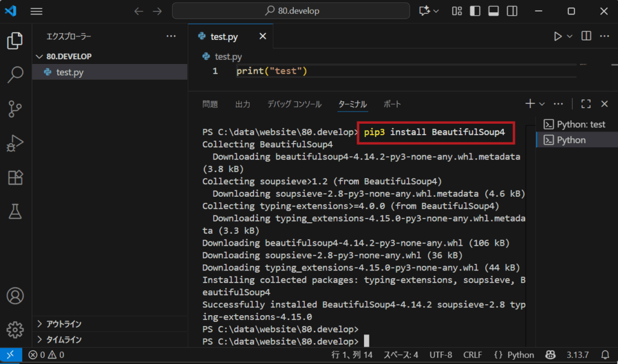618x364 pixels.
Task: Open the Search view in activity bar
Action: pyautogui.click(x=15, y=75)
